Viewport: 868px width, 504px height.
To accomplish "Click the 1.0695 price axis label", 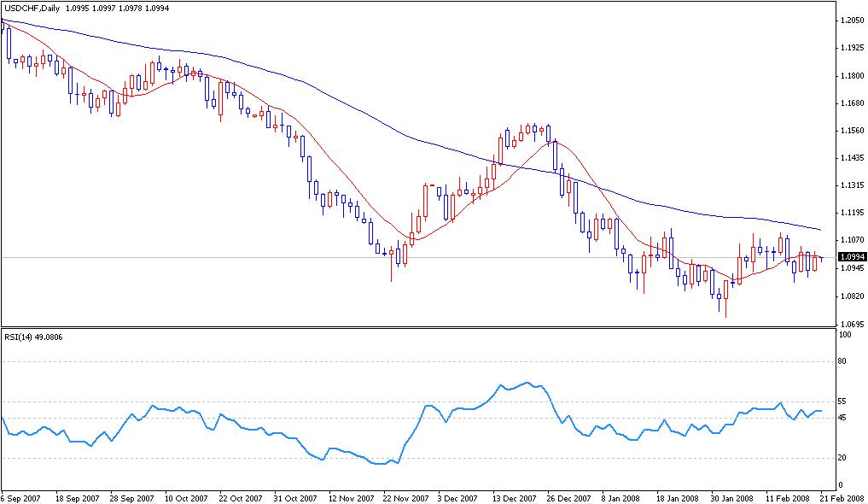I will [x=852, y=324].
